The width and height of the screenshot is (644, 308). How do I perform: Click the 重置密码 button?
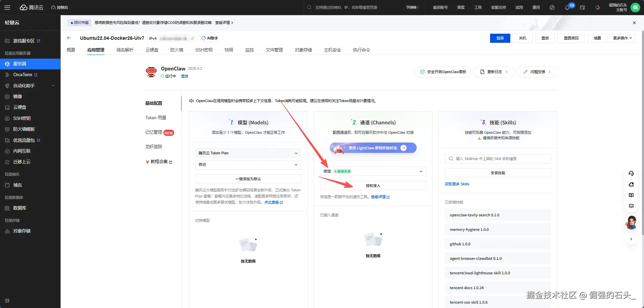(x=571, y=38)
